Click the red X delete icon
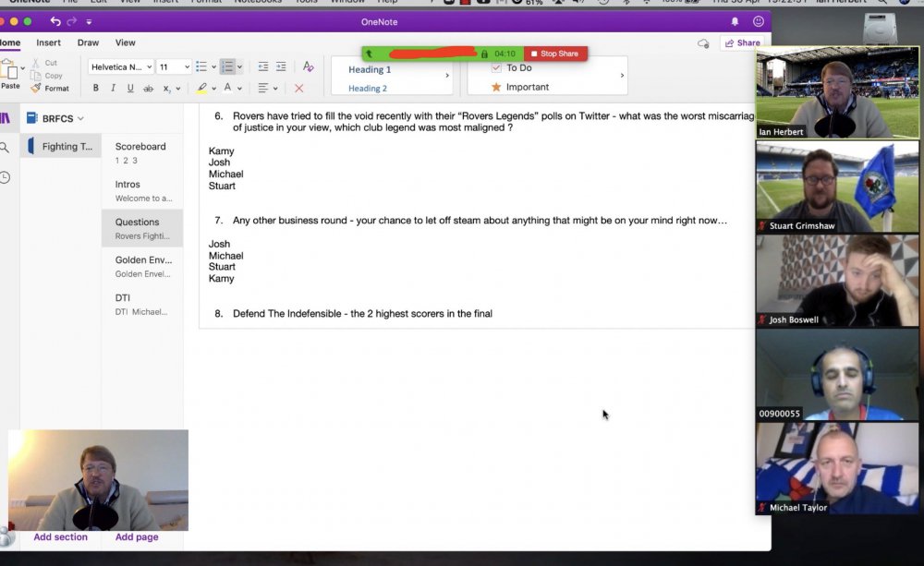The image size is (924, 566). pos(298,89)
